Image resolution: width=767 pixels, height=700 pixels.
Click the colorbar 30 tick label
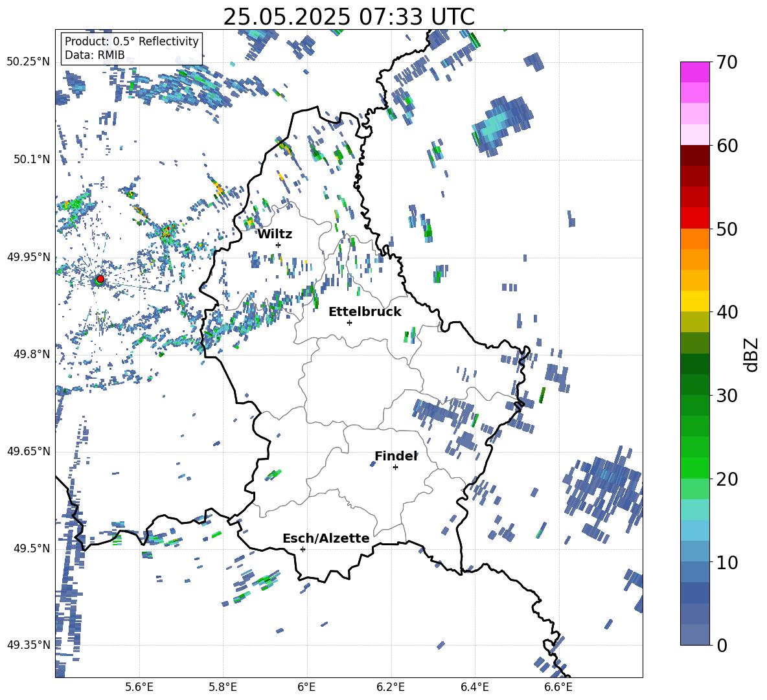[727, 396]
